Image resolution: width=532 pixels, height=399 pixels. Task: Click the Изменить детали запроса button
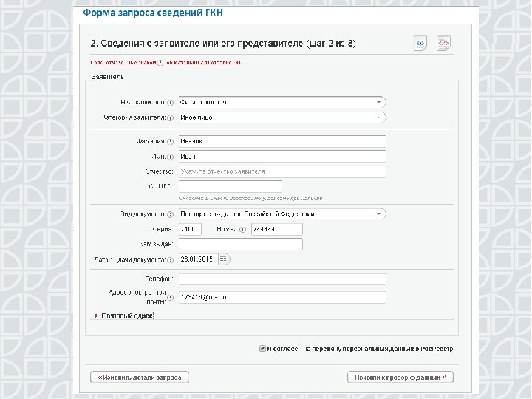pyautogui.click(x=140, y=378)
